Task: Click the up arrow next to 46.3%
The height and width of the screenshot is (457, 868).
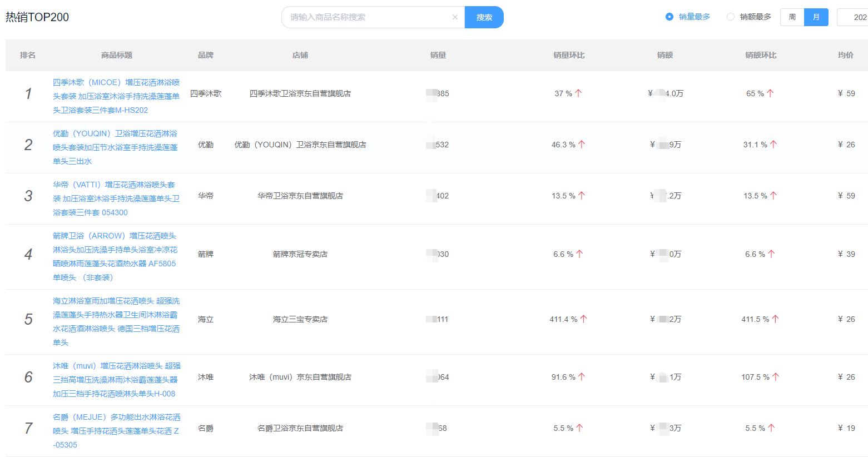Action: click(582, 144)
